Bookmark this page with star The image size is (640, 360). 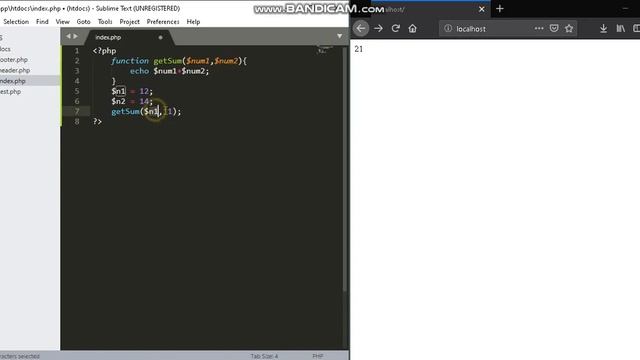pyautogui.click(x=569, y=28)
